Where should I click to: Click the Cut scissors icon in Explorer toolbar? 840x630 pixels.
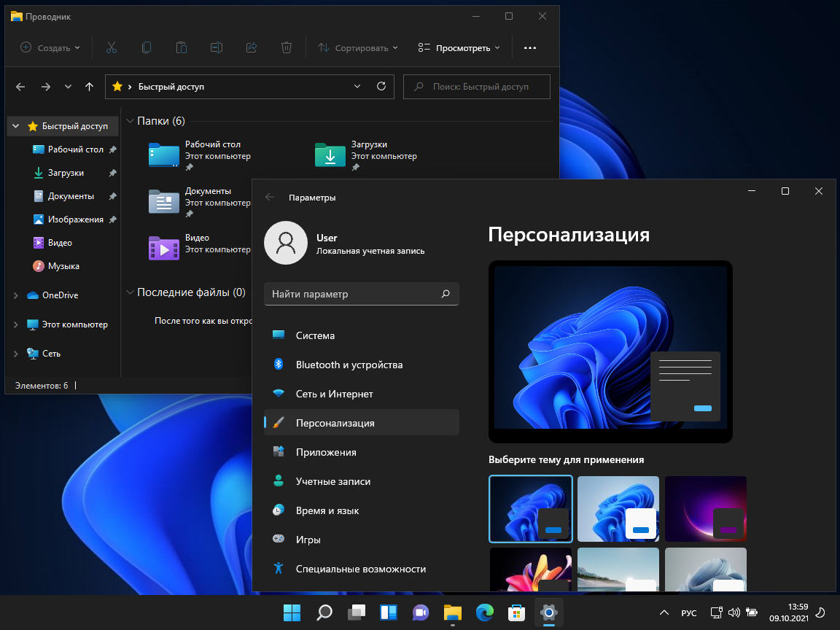pos(112,47)
